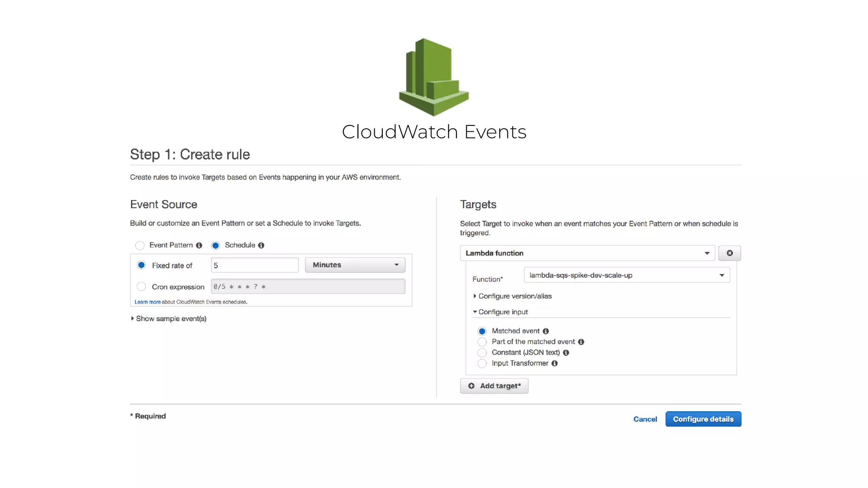This screenshot has width=868, height=488.
Task: Click the Cancel link
Action: [645, 419]
